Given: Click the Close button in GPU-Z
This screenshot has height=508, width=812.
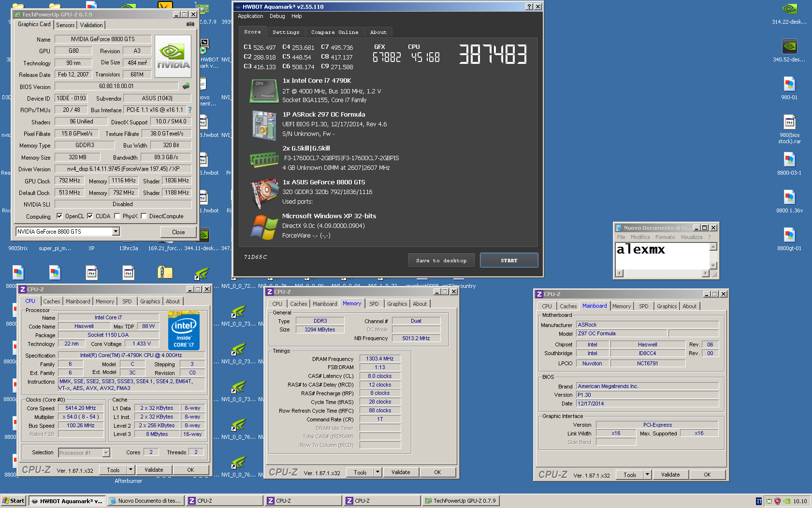Looking at the screenshot, I should pos(178,232).
